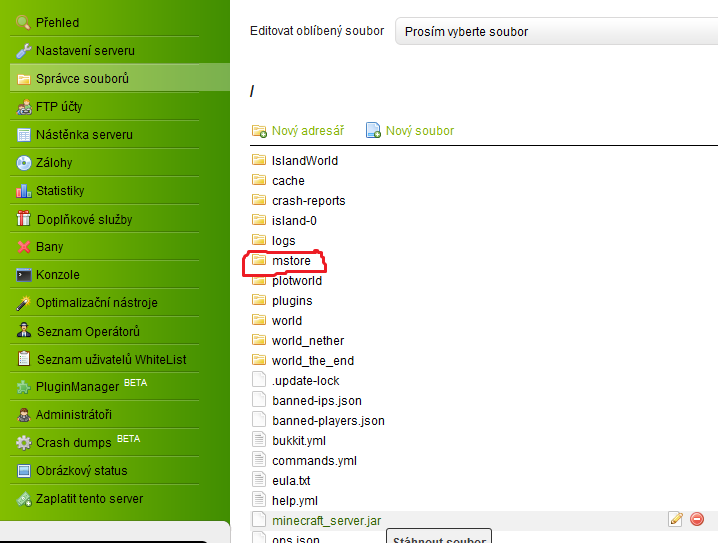Click the red delete icon for minecraft_server.jar
718x543 pixels.
[x=697, y=519]
